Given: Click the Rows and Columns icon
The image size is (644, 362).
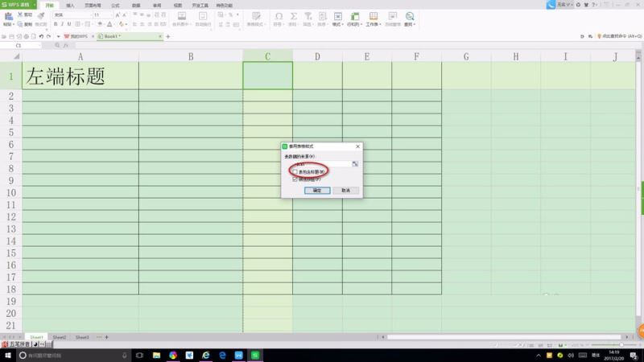Looking at the screenshot, I should coord(354,16).
